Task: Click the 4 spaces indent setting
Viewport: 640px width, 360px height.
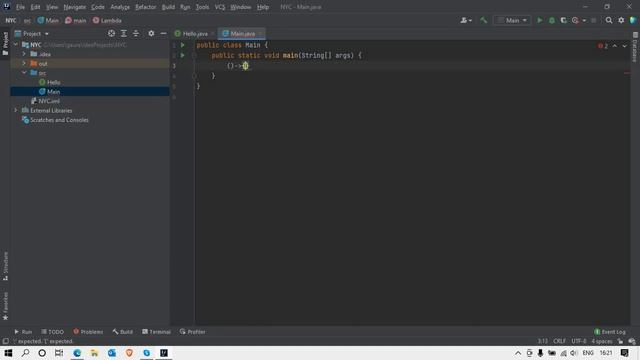Action: click(602, 341)
